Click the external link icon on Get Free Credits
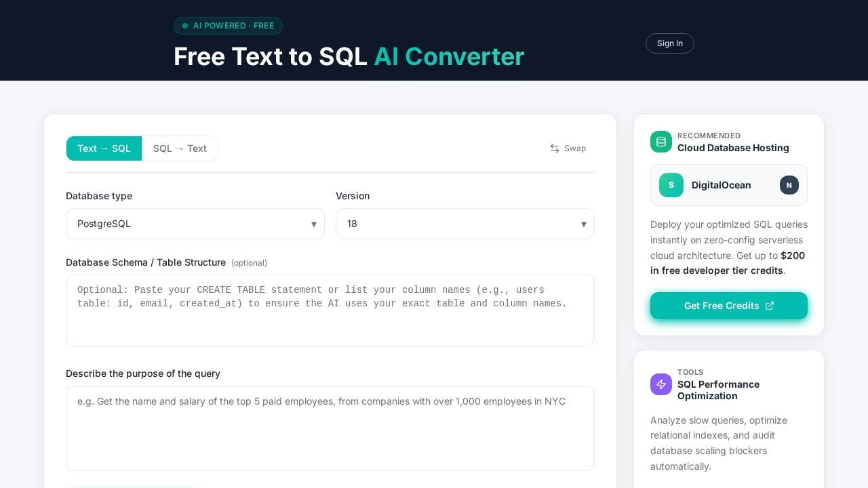The height and width of the screenshot is (488, 868). click(x=770, y=306)
